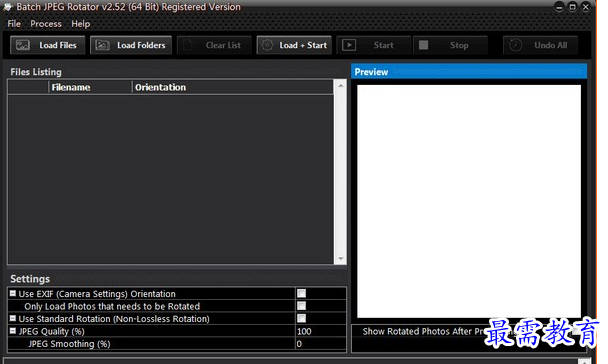Image resolution: width=608 pixels, height=364 pixels.
Task: Close the Batch JPEG Rotator window
Action: click(586, 7)
